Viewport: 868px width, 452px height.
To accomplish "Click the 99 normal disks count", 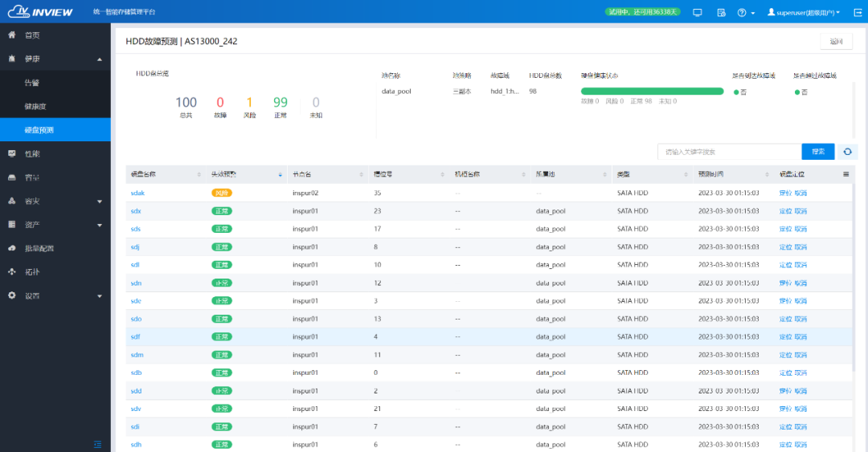I will click(x=280, y=102).
